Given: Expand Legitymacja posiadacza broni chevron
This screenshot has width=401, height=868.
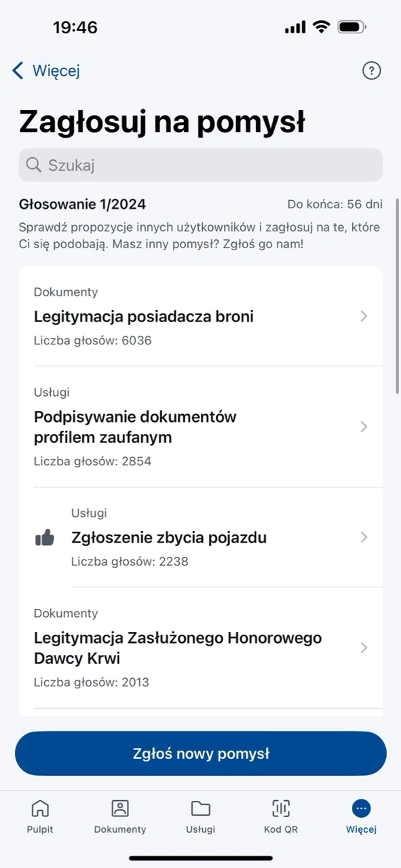Looking at the screenshot, I should coord(364,316).
